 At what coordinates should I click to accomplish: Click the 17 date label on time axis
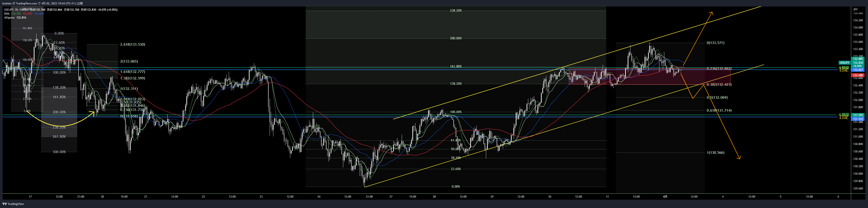coord(30,196)
